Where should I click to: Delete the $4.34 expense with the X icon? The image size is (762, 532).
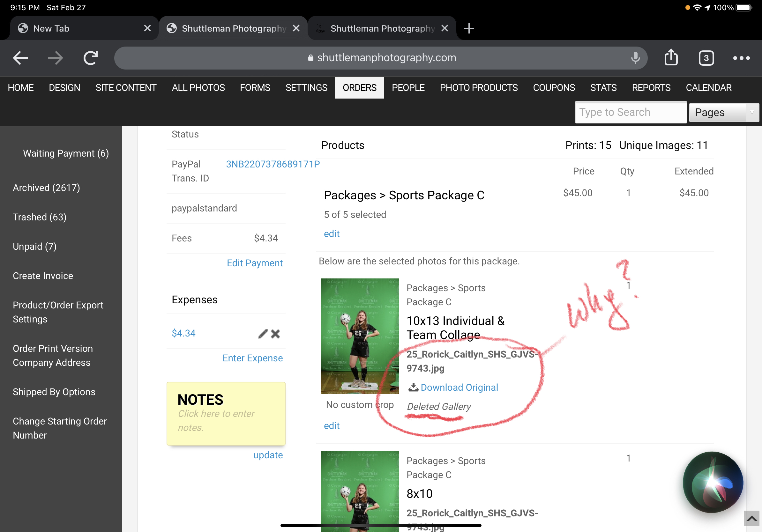275,333
